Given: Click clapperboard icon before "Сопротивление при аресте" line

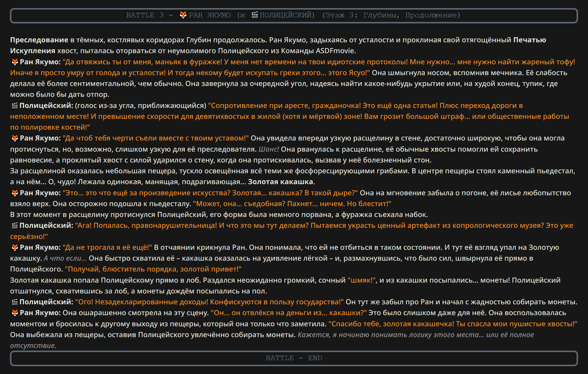Looking at the screenshot, I should (14, 106).
